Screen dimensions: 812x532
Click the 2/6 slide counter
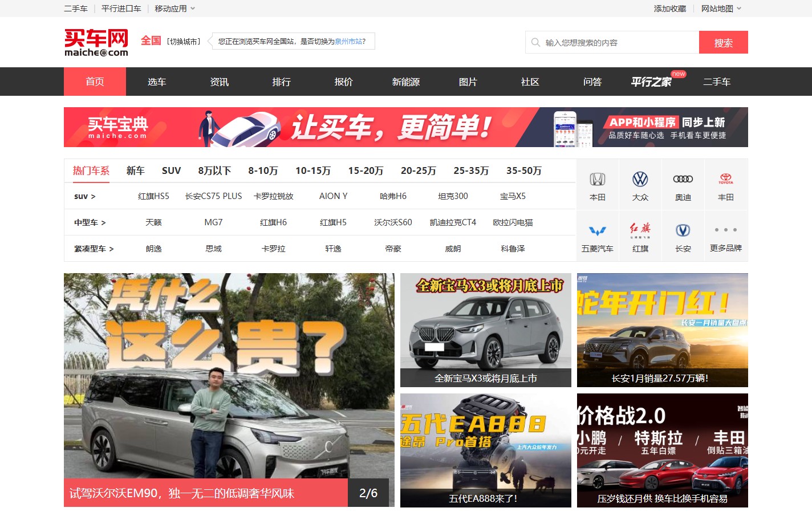click(368, 493)
